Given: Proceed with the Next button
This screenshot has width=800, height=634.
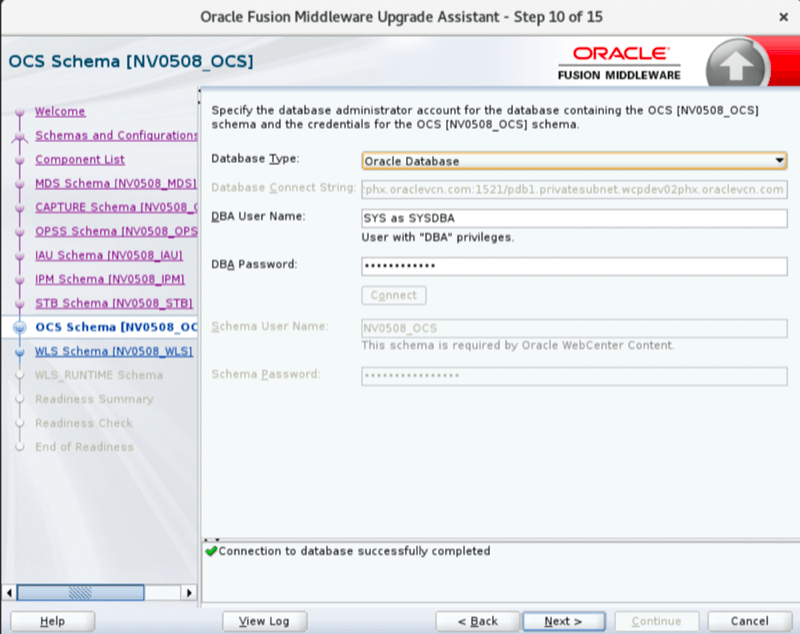Looking at the screenshot, I should coord(564,621).
